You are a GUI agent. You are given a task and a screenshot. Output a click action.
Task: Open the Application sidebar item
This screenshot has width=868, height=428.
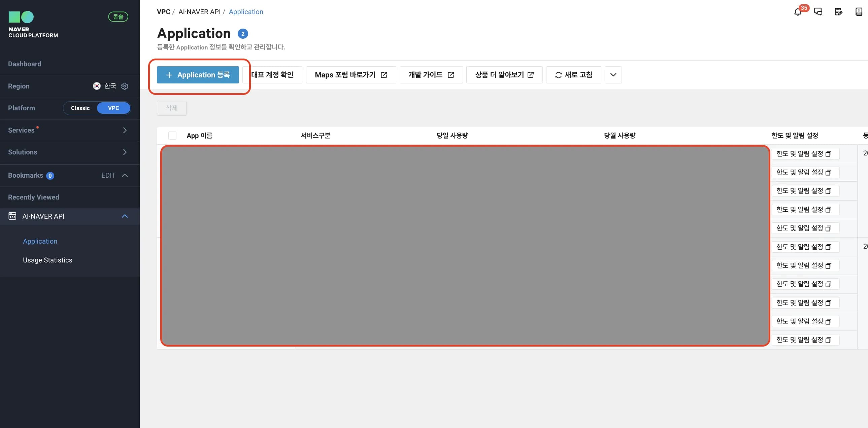(x=40, y=241)
